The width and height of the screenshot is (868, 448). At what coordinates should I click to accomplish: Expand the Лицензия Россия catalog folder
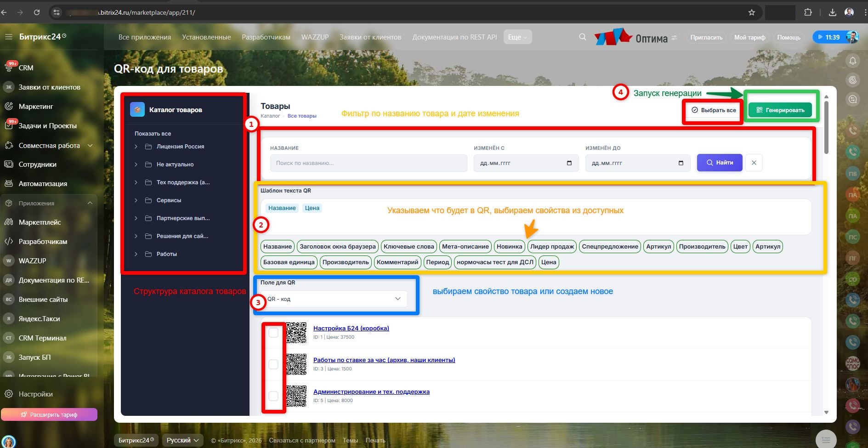point(136,147)
